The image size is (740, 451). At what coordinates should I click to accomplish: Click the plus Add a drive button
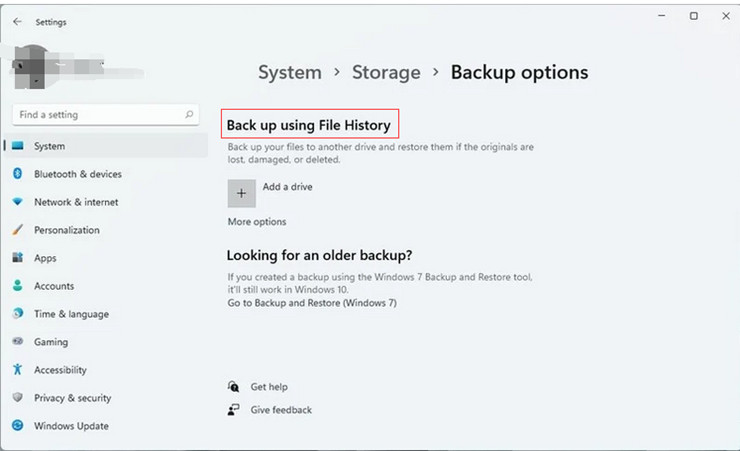click(x=242, y=193)
